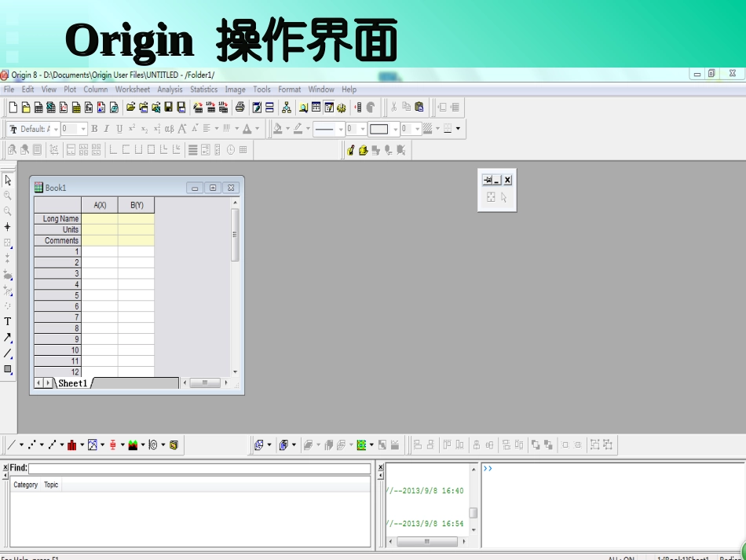Screen dimensions: 746x560
Task: Click the increase font size icon
Action: click(x=182, y=129)
